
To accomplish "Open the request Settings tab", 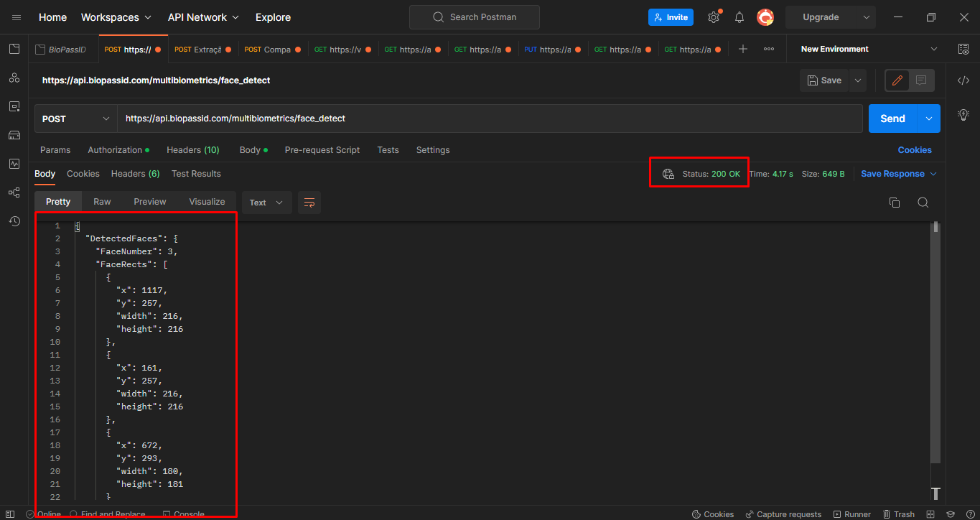I will point(433,150).
